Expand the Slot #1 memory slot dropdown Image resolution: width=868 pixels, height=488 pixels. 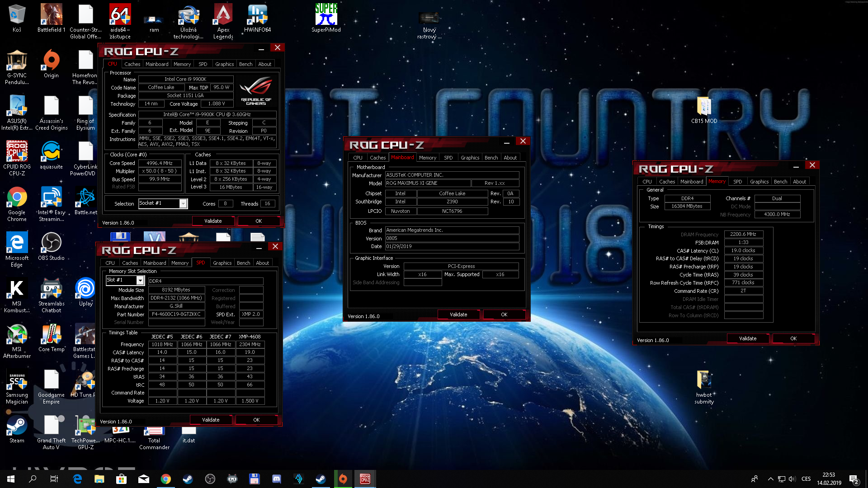point(140,281)
